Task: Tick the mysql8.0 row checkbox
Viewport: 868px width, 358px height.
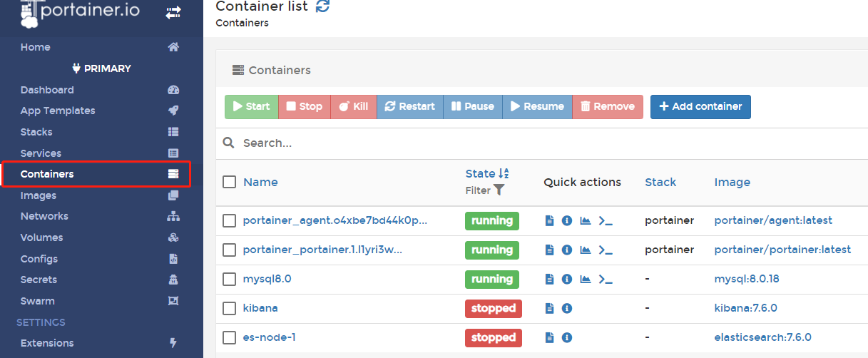Action: 229,280
